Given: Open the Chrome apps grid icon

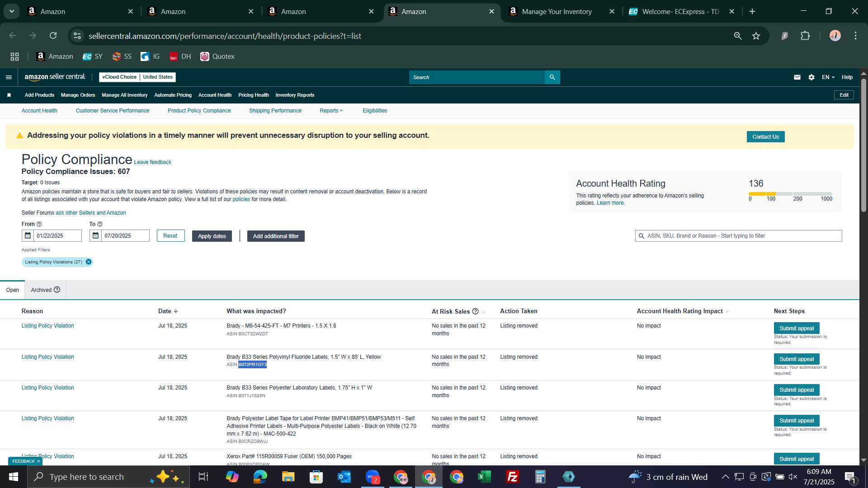Looking at the screenshot, I should [14, 56].
